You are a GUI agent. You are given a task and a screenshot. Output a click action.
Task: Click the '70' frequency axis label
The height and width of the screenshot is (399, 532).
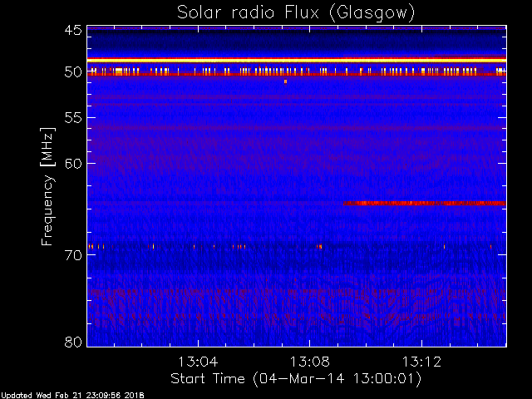coord(73,255)
